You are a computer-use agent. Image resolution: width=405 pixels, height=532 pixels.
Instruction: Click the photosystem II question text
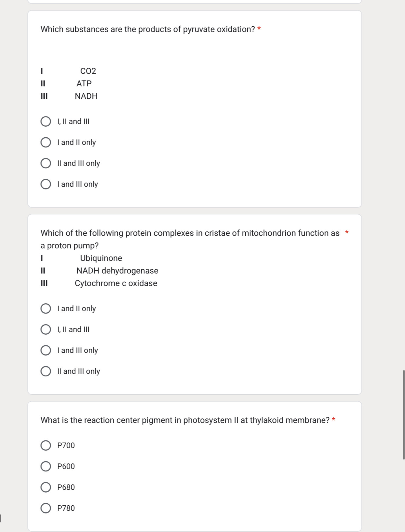click(x=185, y=420)
